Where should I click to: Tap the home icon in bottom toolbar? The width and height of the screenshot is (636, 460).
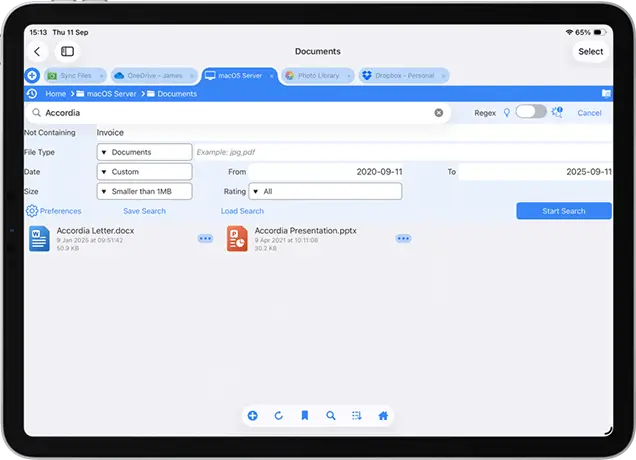[383, 416]
